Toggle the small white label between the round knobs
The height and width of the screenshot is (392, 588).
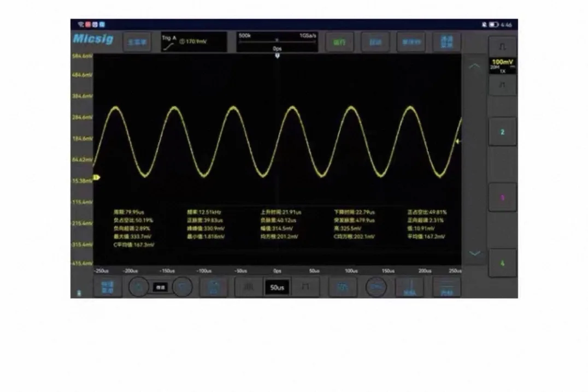tap(161, 287)
